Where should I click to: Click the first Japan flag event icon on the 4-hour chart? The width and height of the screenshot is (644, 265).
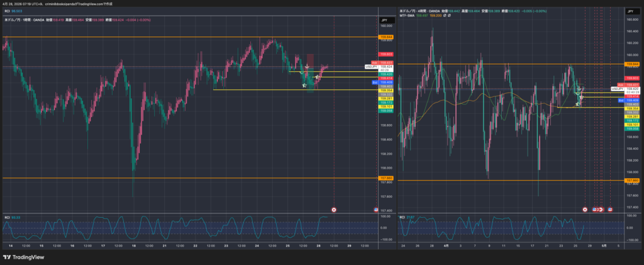586,208
